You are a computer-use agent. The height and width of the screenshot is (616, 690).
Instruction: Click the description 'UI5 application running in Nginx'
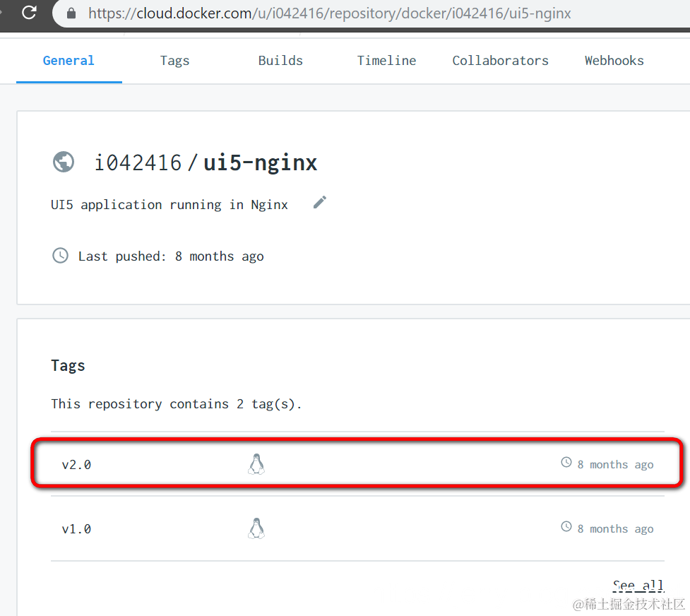169,205
